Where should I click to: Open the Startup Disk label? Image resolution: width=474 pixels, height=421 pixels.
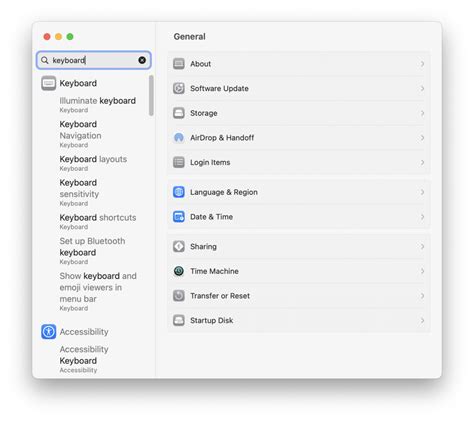click(211, 321)
